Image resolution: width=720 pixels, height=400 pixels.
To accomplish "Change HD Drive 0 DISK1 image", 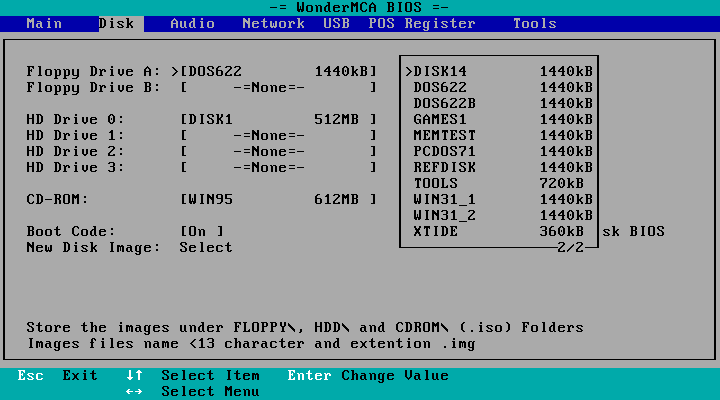I will (x=278, y=119).
